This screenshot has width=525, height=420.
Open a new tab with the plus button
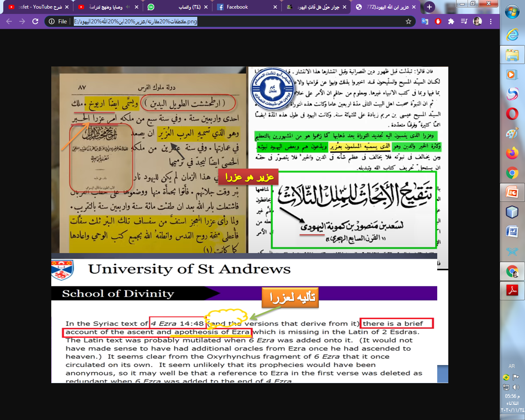pos(429,7)
